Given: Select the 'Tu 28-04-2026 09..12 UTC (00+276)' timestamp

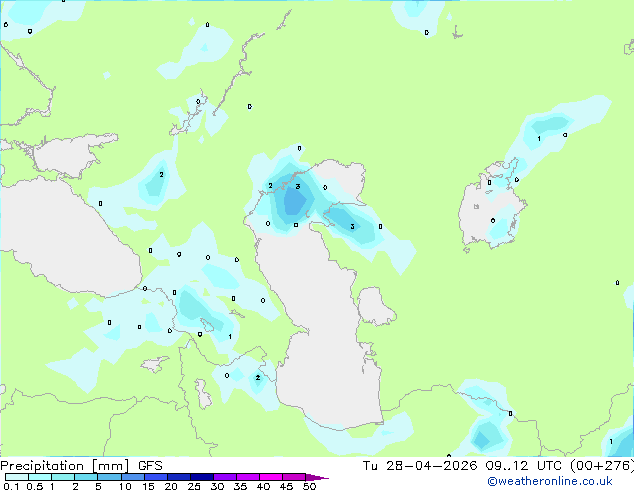Looking at the screenshot, I should click(x=498, y=466).
